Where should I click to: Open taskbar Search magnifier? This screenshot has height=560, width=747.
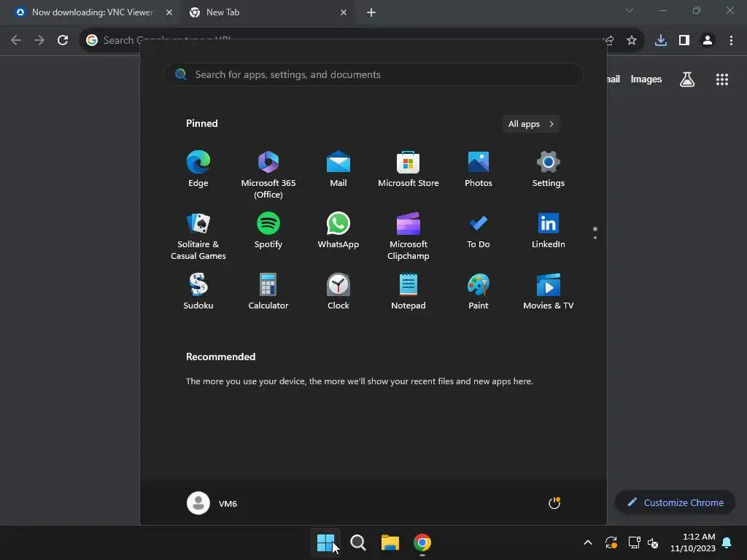tap(357, 542)
